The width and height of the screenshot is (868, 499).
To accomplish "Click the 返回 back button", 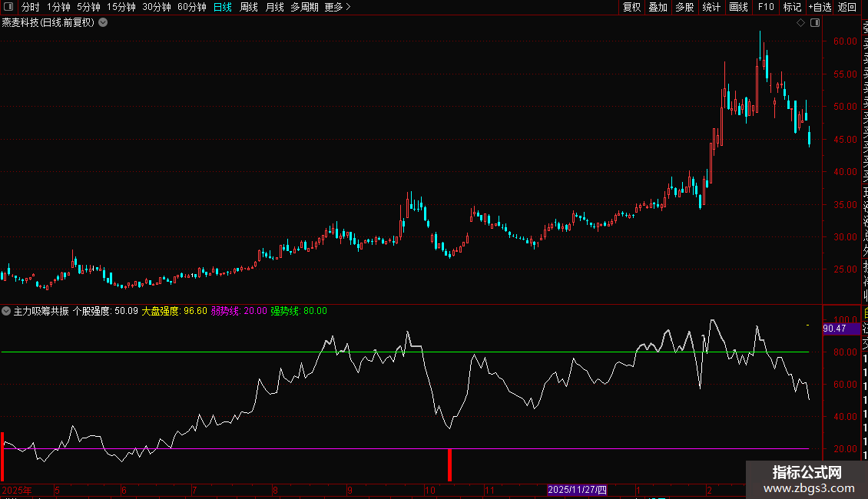I will 847,7.
